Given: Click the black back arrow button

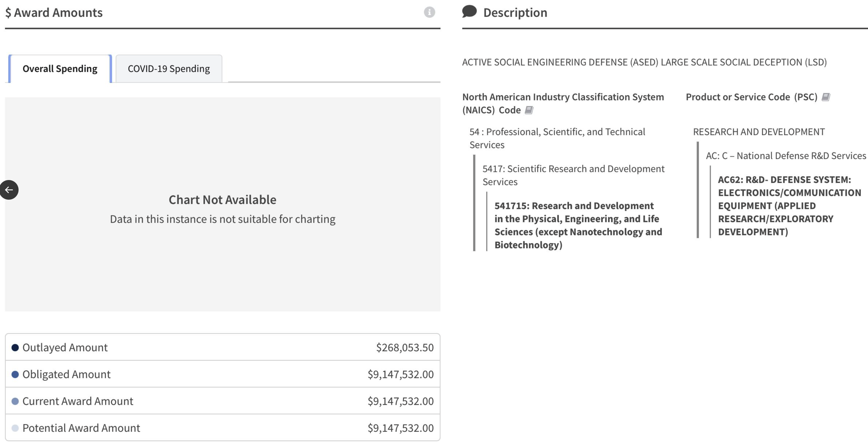Looking at the screenshot, I should tap(9, 190).
